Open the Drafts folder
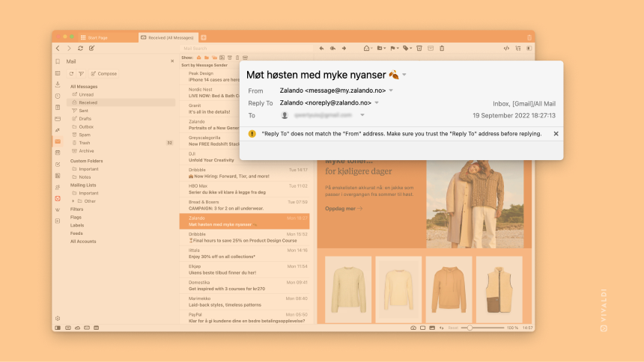 tap(85, 119)
